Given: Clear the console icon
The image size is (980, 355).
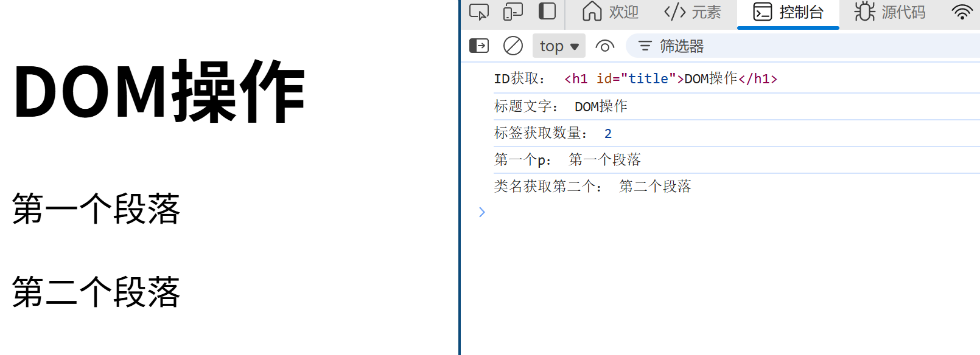Looking at the screenshot, I should 513,46.
